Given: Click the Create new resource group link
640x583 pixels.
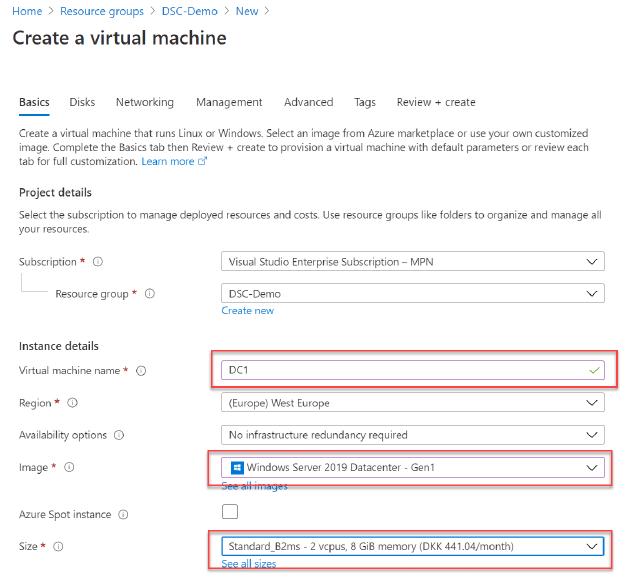Looking at the screenshot, I should 247,311.
